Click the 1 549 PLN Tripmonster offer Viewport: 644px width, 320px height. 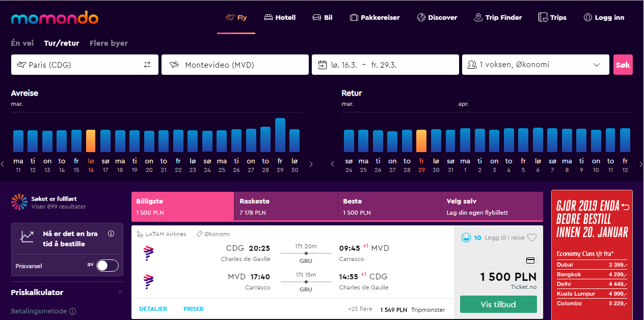[413, 309]
